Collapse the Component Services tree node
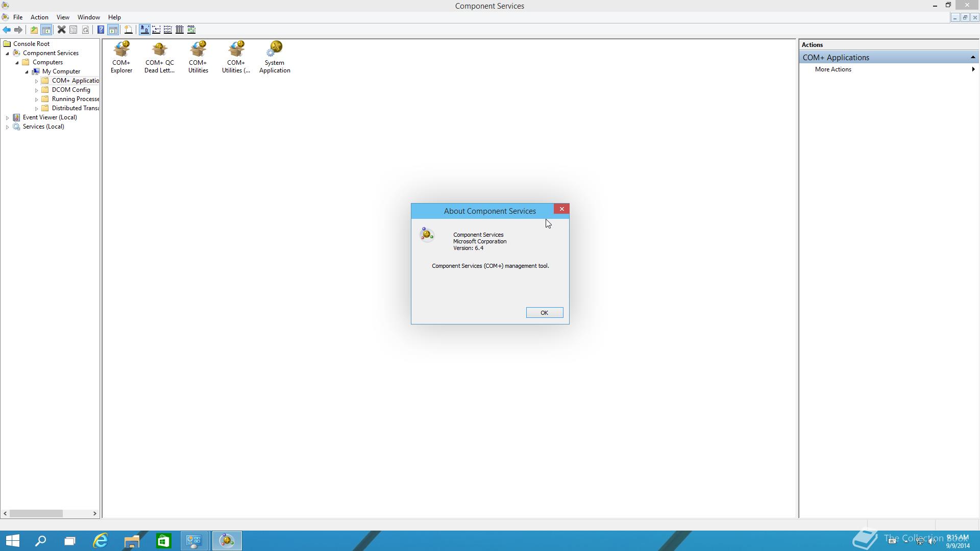The image size is (980, 551). click(8, 53)
